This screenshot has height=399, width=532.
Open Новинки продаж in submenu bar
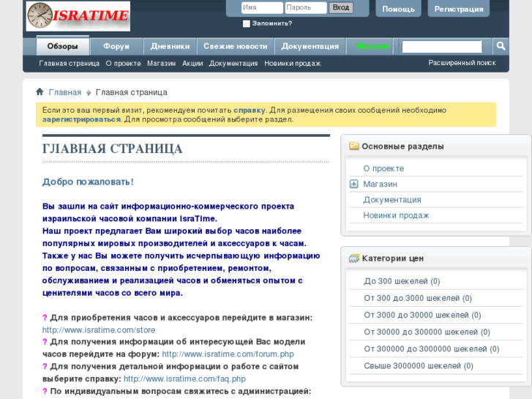click(x=292, y=64)
